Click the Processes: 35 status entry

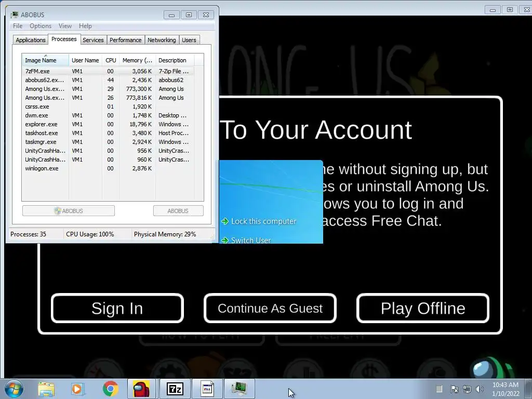[28, 234]
